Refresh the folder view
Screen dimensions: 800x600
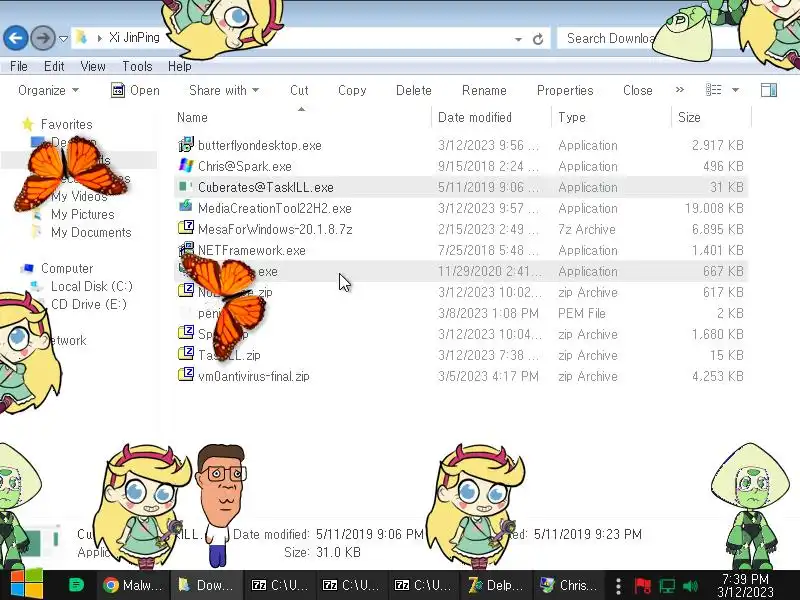click(538, 39)
